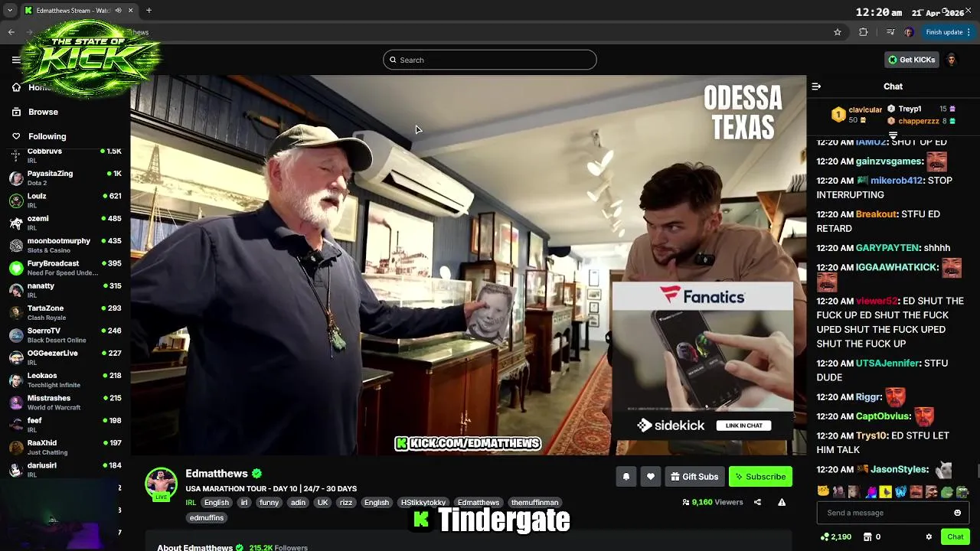Open the PayasitaZing Dota 2 channel
Screen dimensions: 980x551
click(x=65, y=178)
